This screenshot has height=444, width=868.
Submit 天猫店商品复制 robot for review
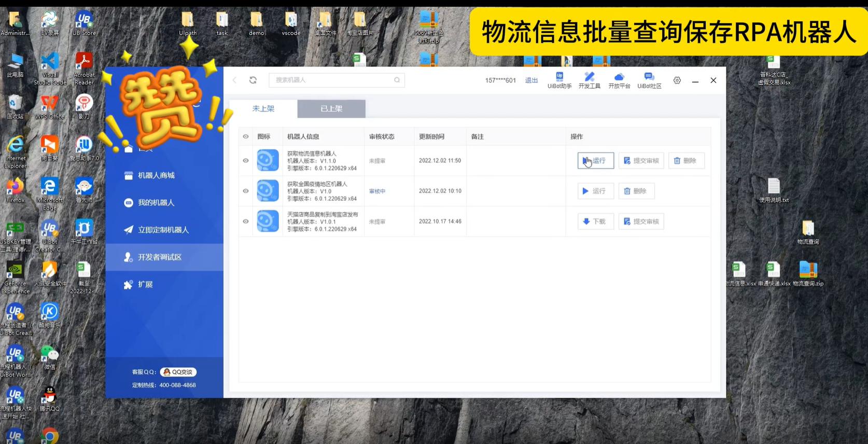point(641,221)
